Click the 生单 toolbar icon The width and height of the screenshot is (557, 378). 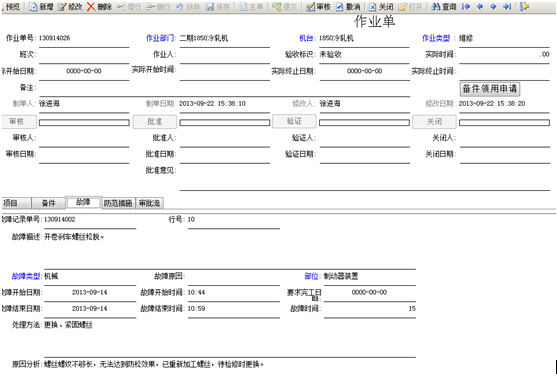point(243,6)
